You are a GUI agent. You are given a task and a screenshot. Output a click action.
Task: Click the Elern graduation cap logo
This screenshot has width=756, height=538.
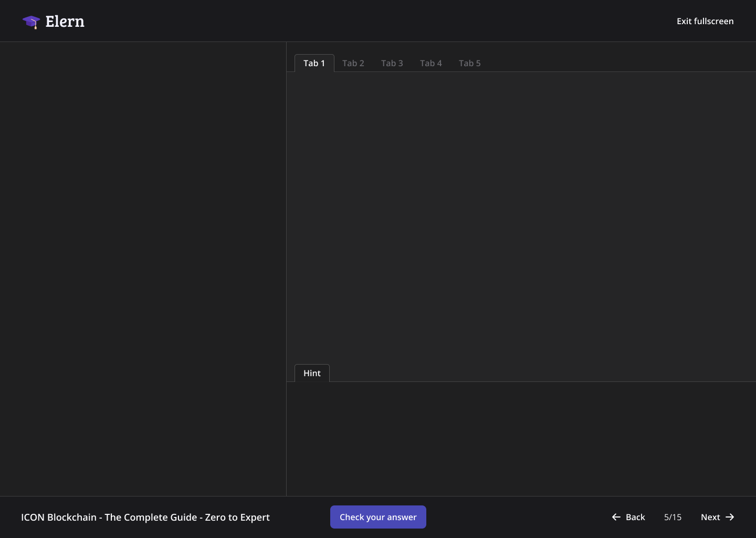(31, 22)
